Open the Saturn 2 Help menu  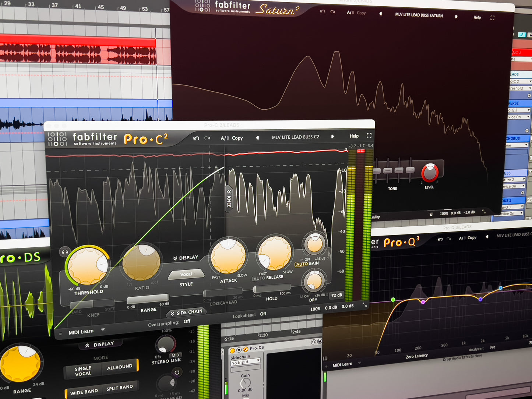coord(477,17)
